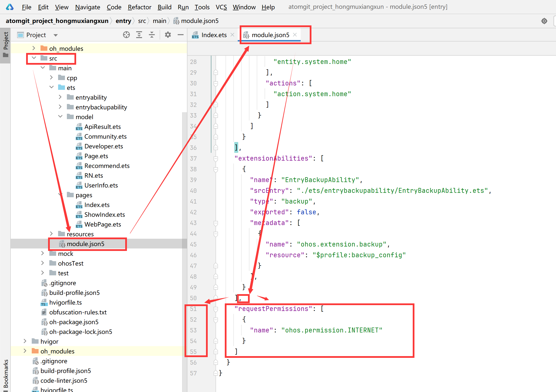
Task: Expand the entrybackupability folder
Action: 60,107
